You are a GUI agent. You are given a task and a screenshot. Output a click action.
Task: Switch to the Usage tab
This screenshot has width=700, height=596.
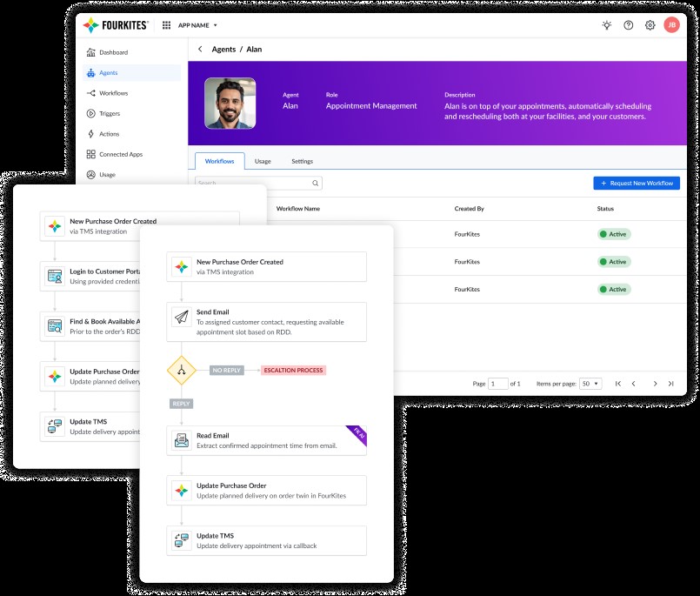263,161
